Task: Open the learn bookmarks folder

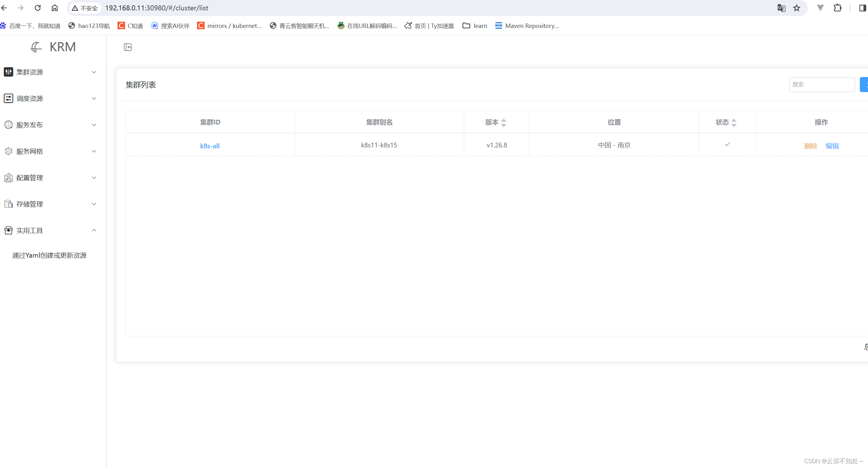Action: pos(475,26)
